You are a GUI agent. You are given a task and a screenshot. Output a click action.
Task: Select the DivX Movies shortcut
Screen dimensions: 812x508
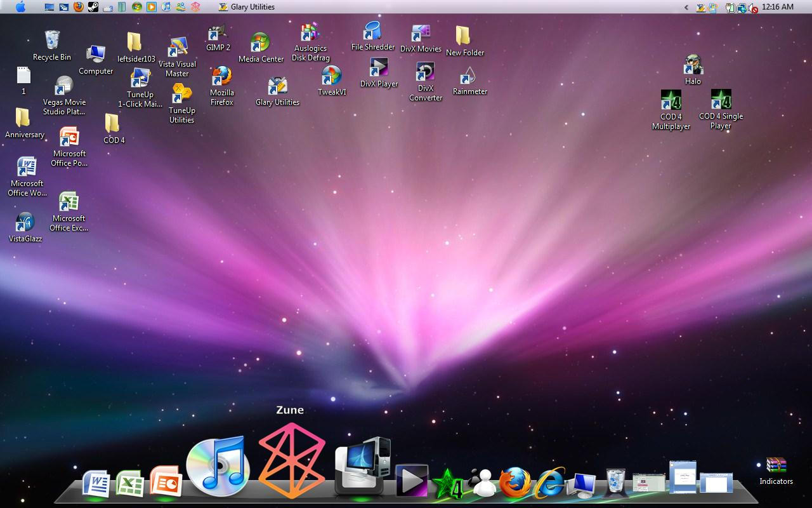[x=421, y=39]
